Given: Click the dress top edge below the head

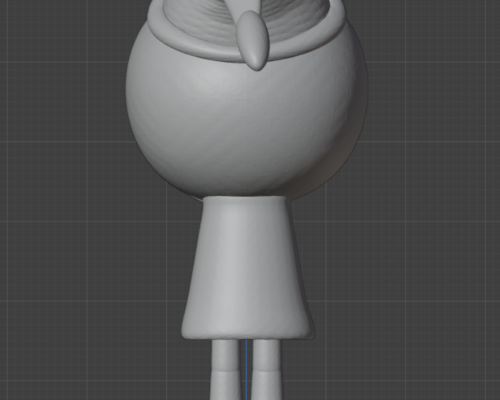Looking at the screenshot, I should [245, 199].
